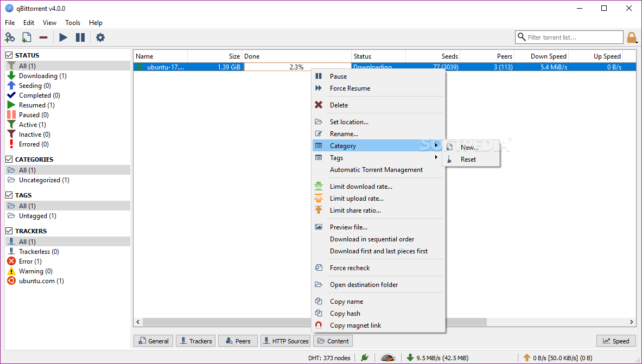Click the lock UI padlock icon
Image resolution: width=642 pixels, height=364 pixels.
(x=632, y=37)
